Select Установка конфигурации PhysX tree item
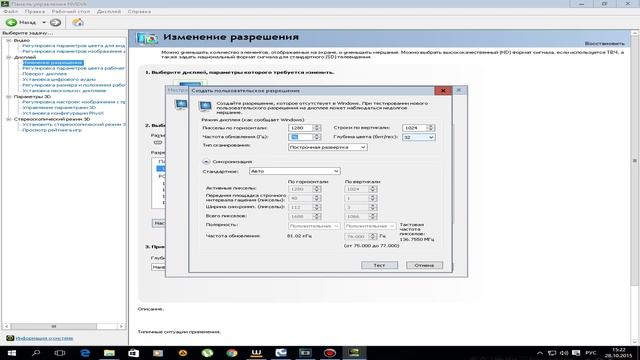The height and width of the screenshot is (360, 640). click(63, 113)
